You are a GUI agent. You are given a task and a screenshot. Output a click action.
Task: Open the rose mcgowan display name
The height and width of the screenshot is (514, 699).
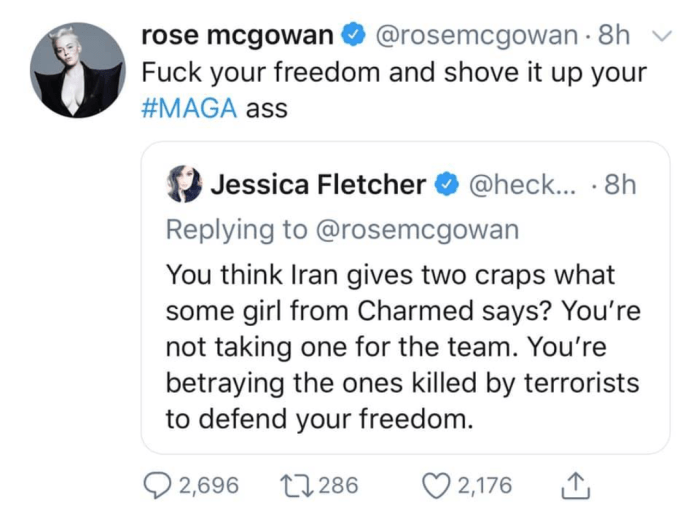point(238,38)
